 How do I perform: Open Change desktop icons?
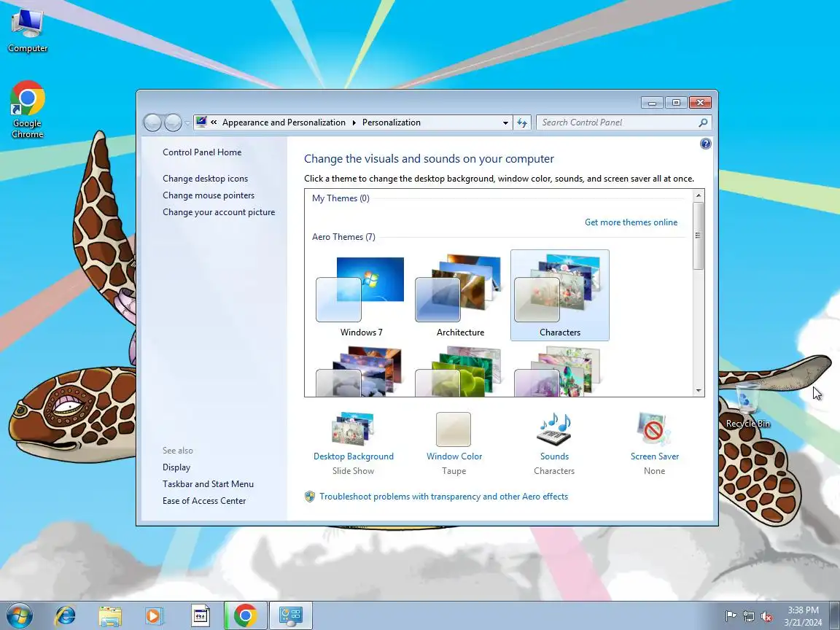tap(205, 179)
